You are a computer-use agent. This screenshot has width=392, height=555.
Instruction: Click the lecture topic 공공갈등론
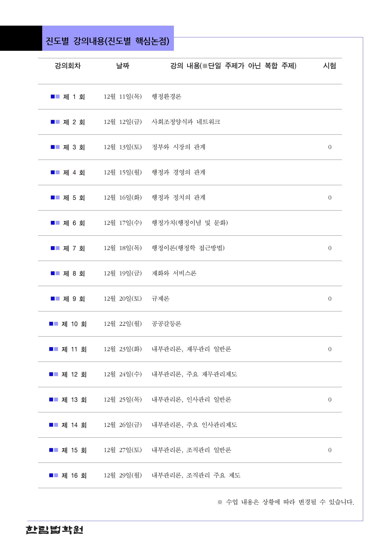(166, 324)
